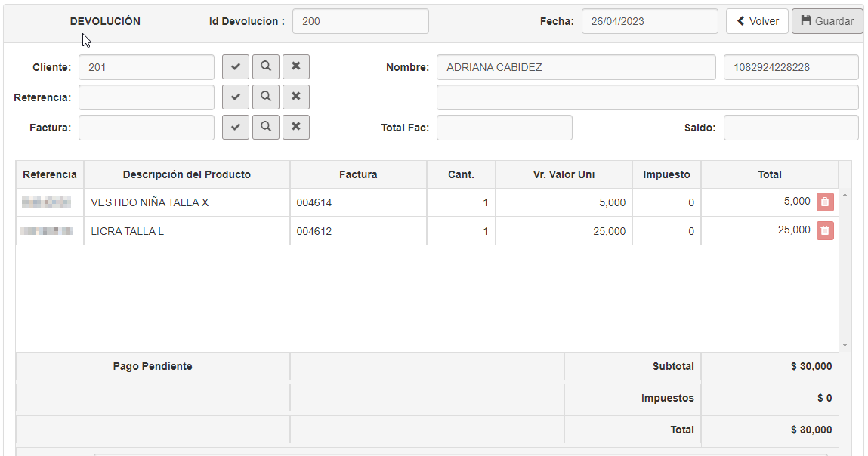Clear the Cliente field with X icon
The height and width of the screenshot is (456, 868).
296,67
